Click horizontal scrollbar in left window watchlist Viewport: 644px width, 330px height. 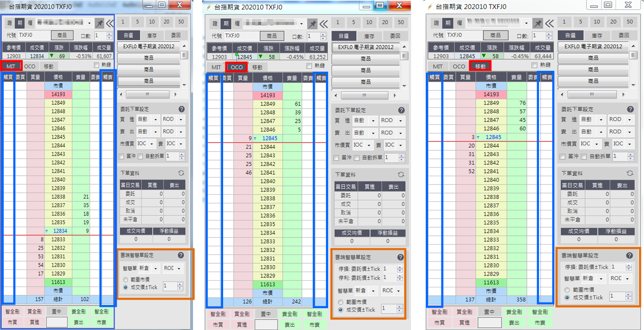click(x=149, y=94)
